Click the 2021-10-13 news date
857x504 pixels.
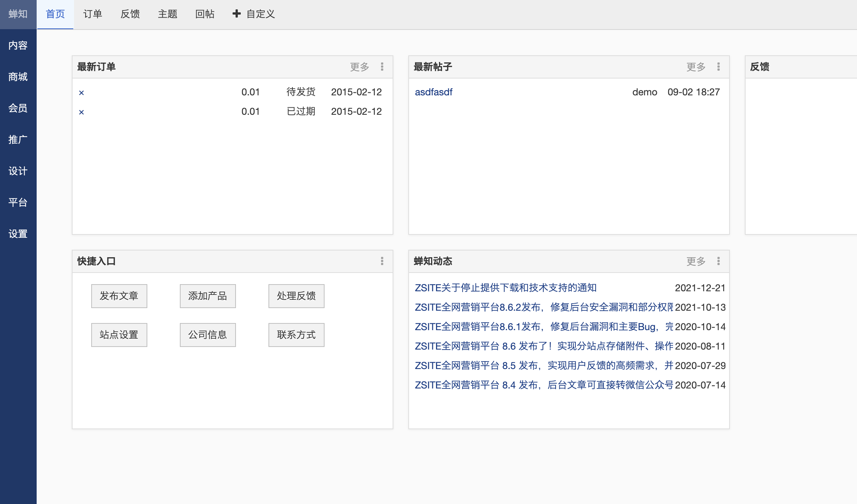[700, 307]
